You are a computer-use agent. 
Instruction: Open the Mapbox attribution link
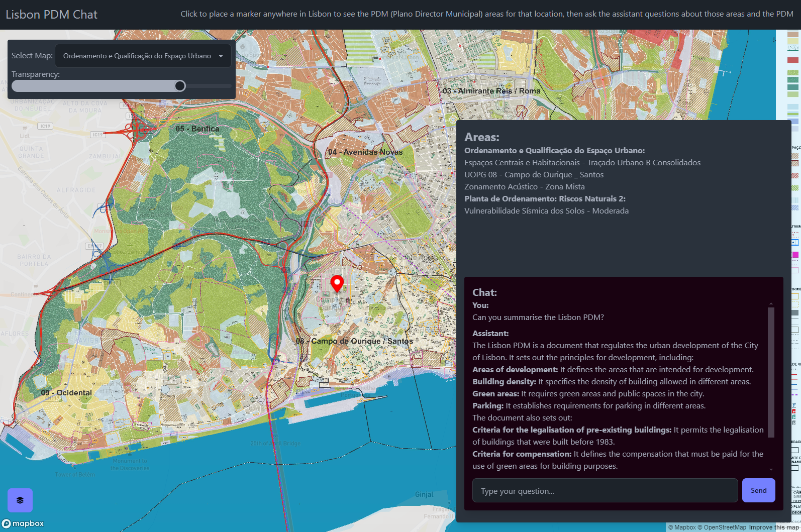point(682,527)
